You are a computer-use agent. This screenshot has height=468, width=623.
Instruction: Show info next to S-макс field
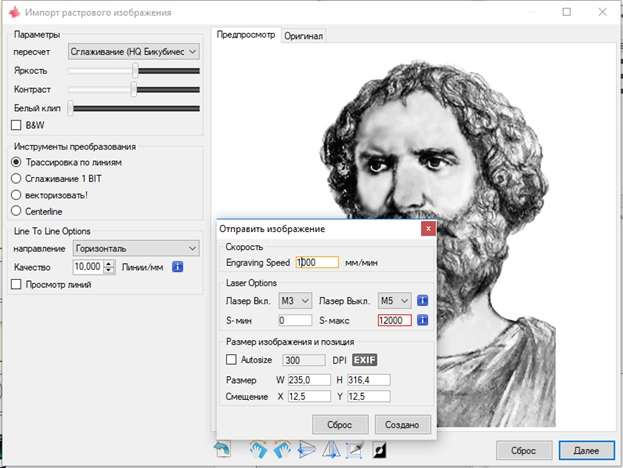pos(422,319)
